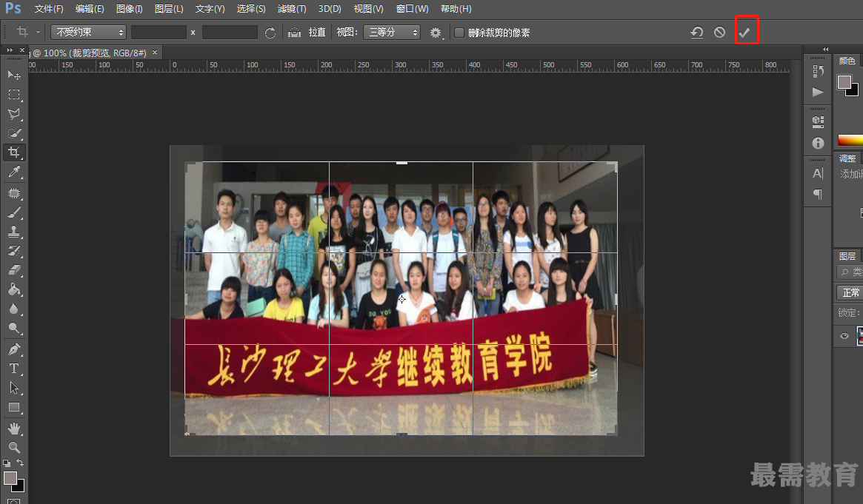This screenshot has height=504, width=863.
Task: Select the Blur tool
Action: click(14, 309)
